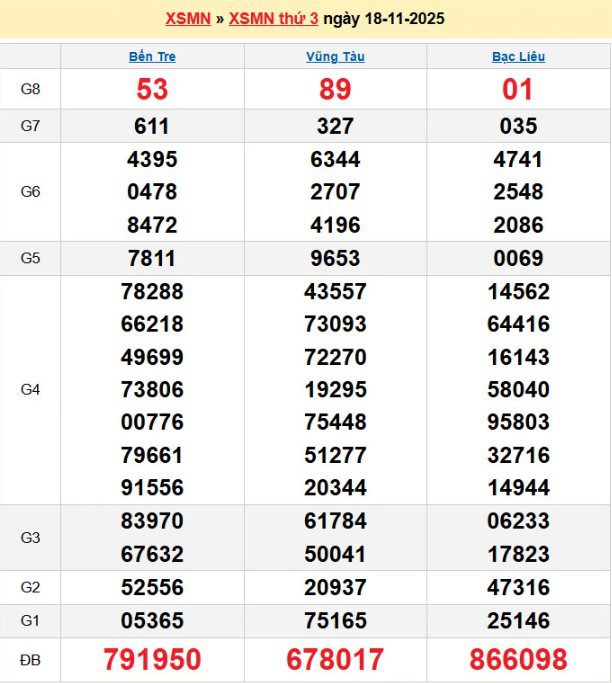612x683 pixels.
Task: Click Vũng Tàu G8 number 89
Action: pos(335,90)
